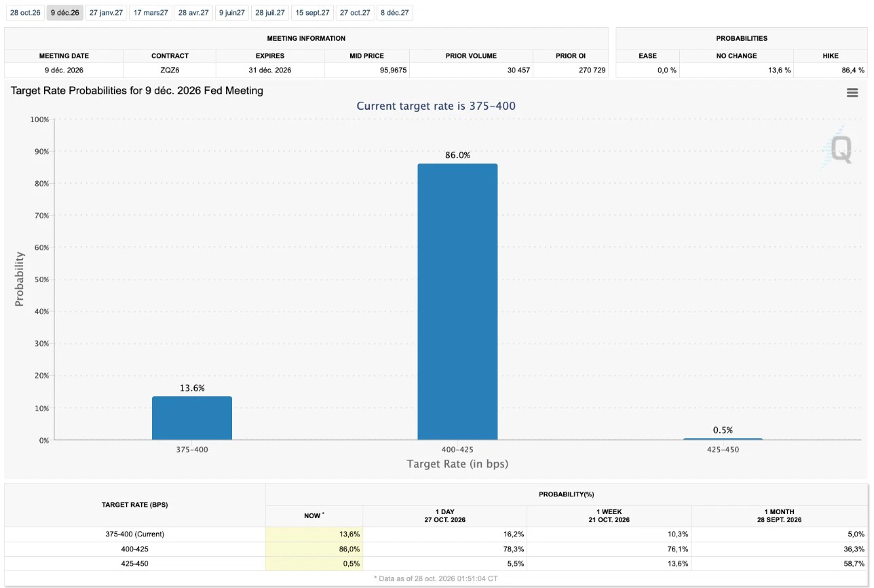Click the 'Target Rate Probabilities' chart heading
Viewport: 874px width, 588px height.
[x=137, y=90]
